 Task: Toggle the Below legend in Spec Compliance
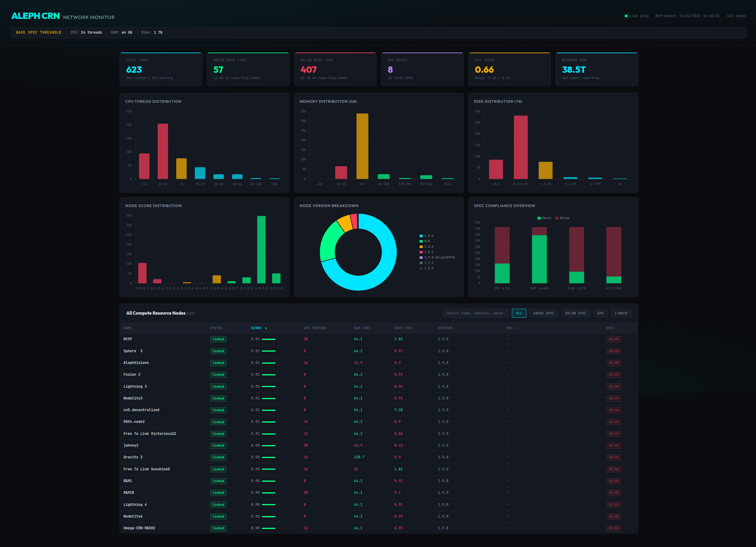[562, 218]
